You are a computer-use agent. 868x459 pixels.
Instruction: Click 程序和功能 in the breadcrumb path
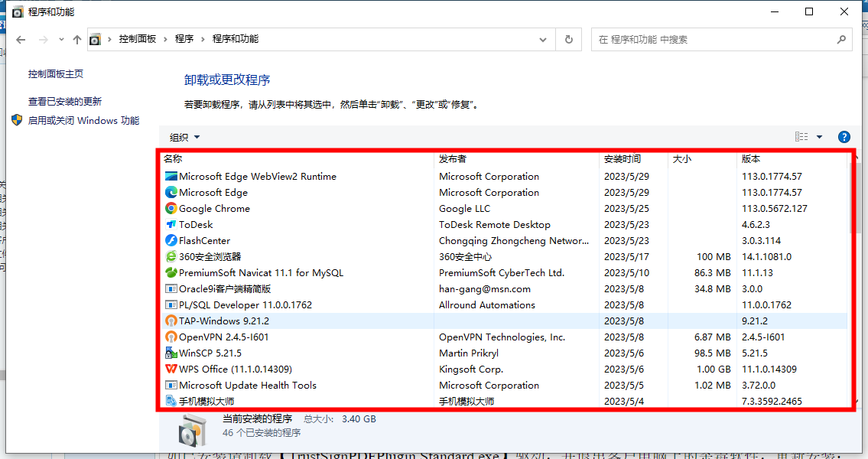pos(236,39)
